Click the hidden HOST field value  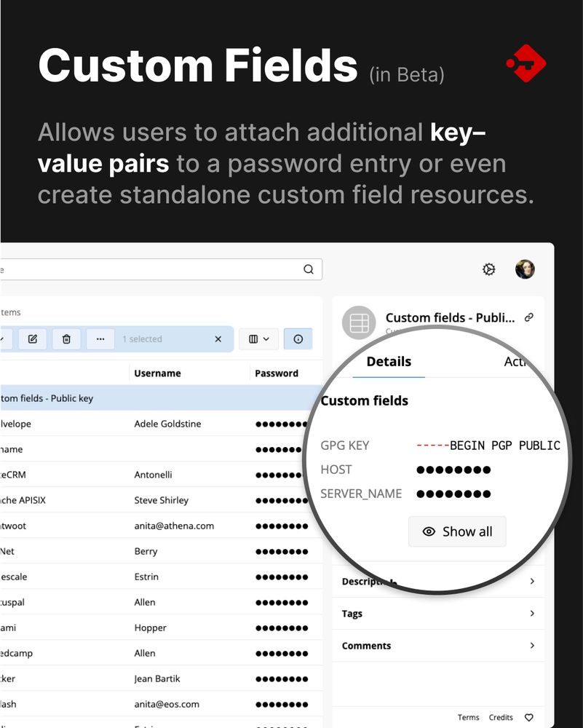(453, 470)
